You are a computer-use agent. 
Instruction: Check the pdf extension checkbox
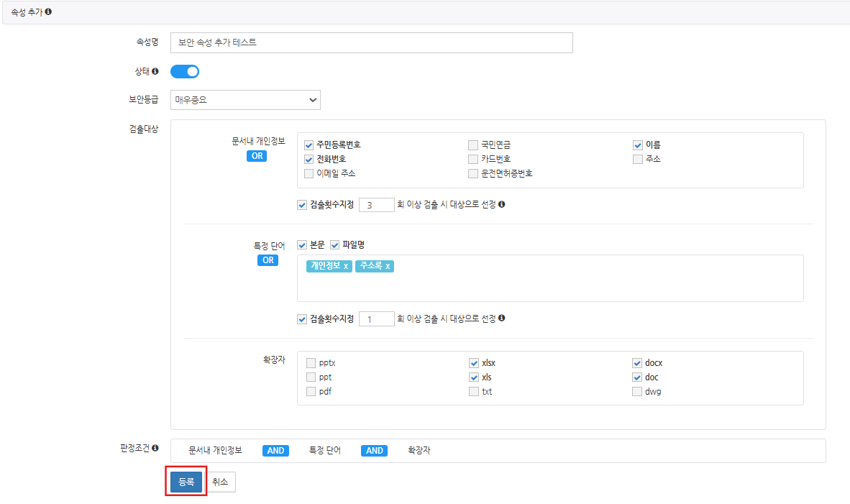pos(311,392)
